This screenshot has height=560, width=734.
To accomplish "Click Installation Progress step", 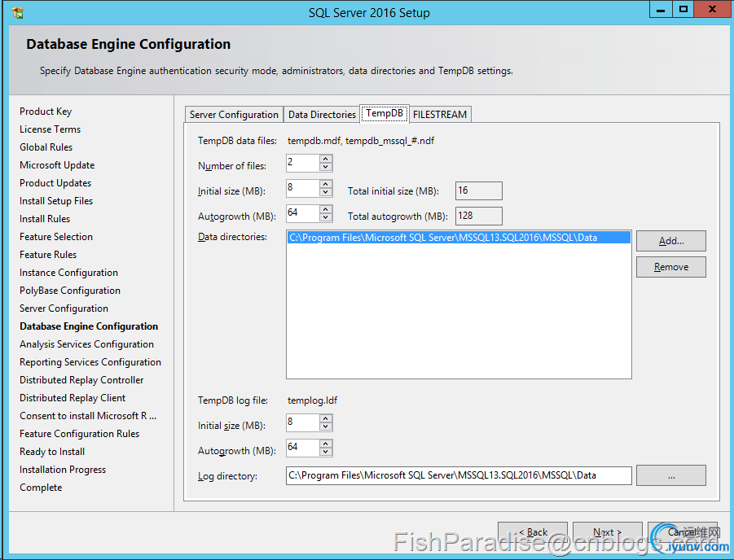I will pyautogui.click(x=63, y=470).
